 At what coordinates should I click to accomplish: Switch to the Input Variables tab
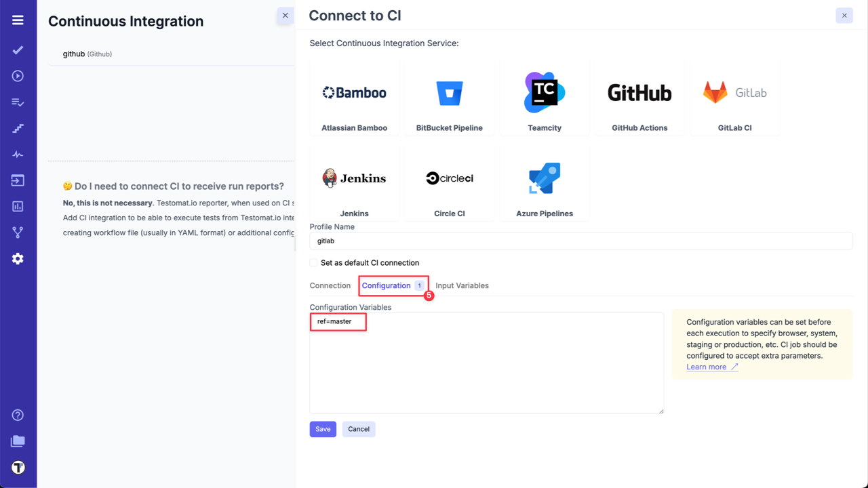462,285
